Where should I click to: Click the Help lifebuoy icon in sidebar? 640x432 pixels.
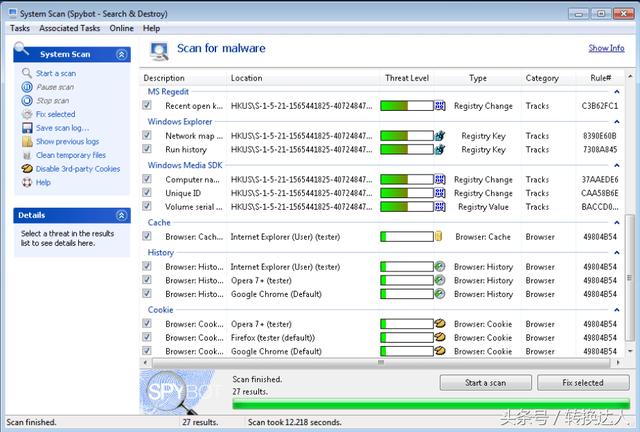pyautogui.click(x=27, y=183)
